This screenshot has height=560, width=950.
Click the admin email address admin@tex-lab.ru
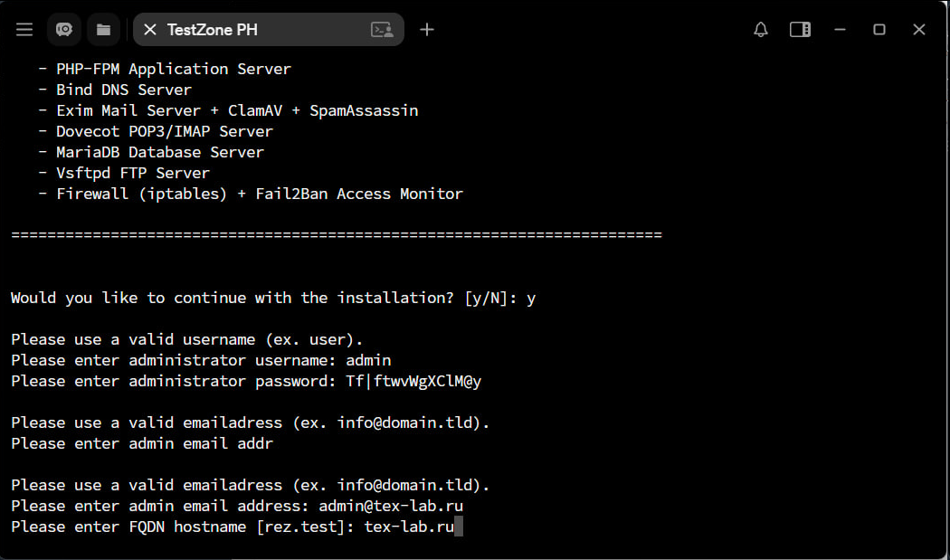click(391, 506)
